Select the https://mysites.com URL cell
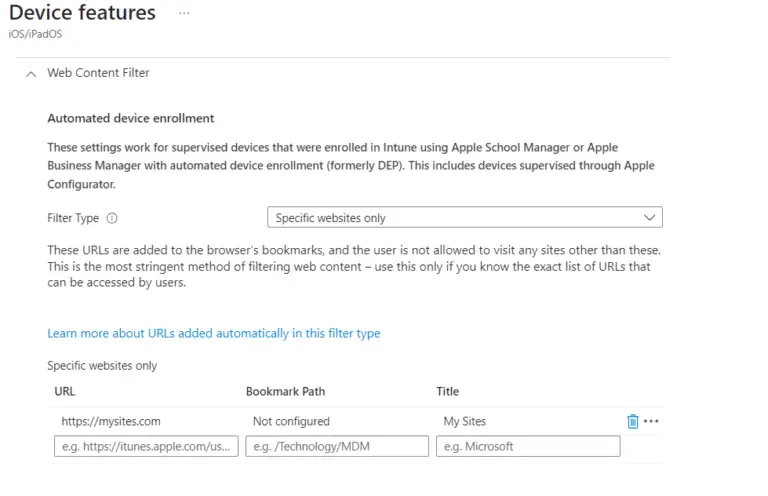 pyautogui.click(x=111, y=421)
